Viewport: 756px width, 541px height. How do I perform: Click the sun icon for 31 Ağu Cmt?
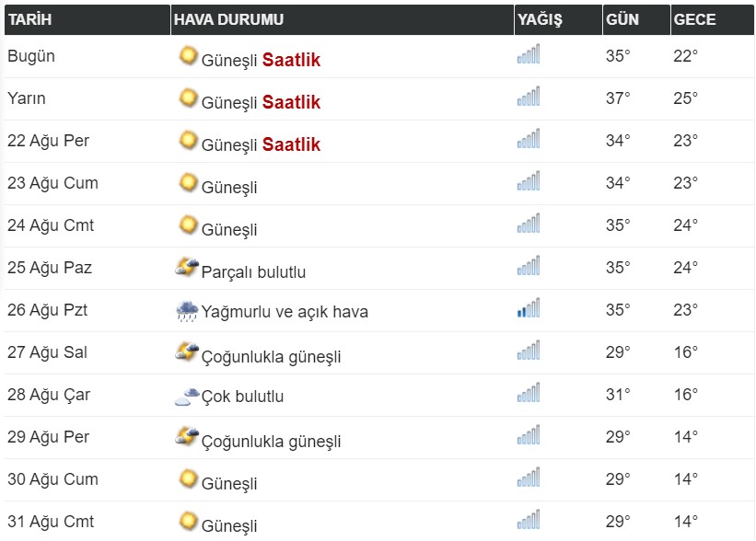point(188,522)
